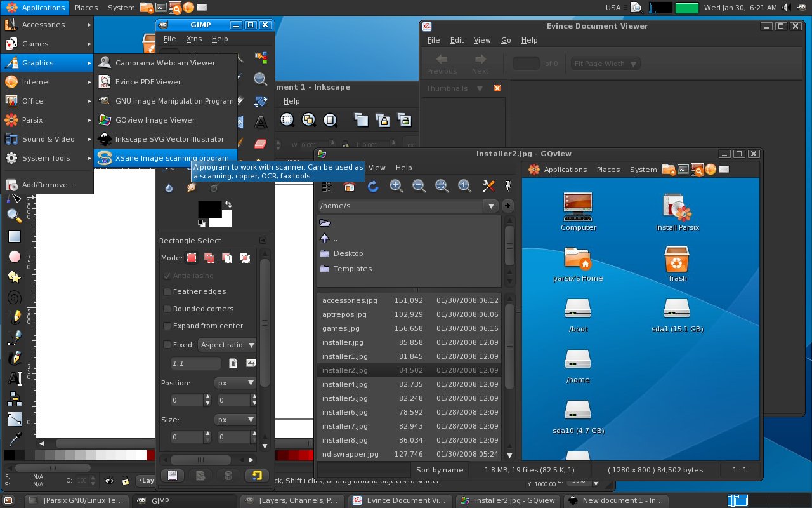Switch to Evince Document Viewer taskbar button
Viewport: 812px width, 508px height.
401,500
